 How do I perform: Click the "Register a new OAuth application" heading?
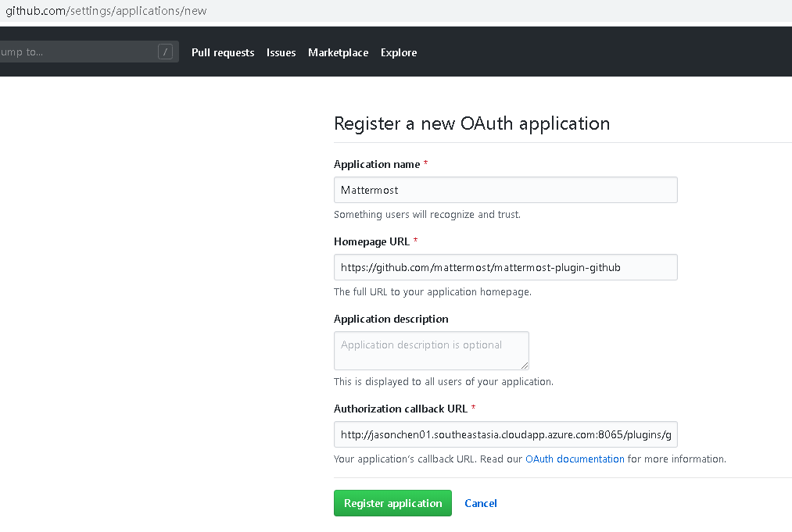tap(471, 123)
